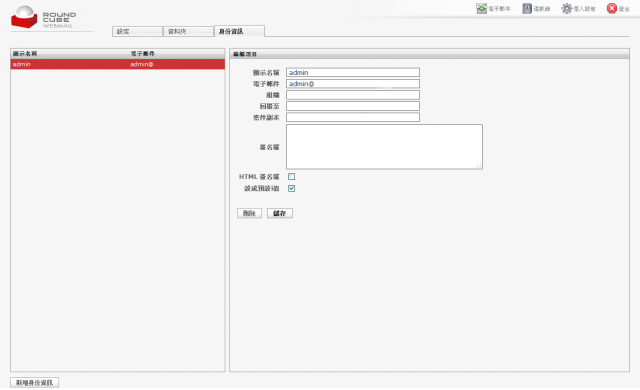Focus the Email field containing admin@
The width and height of the screenshot is (640, 390).
(353, 84)
